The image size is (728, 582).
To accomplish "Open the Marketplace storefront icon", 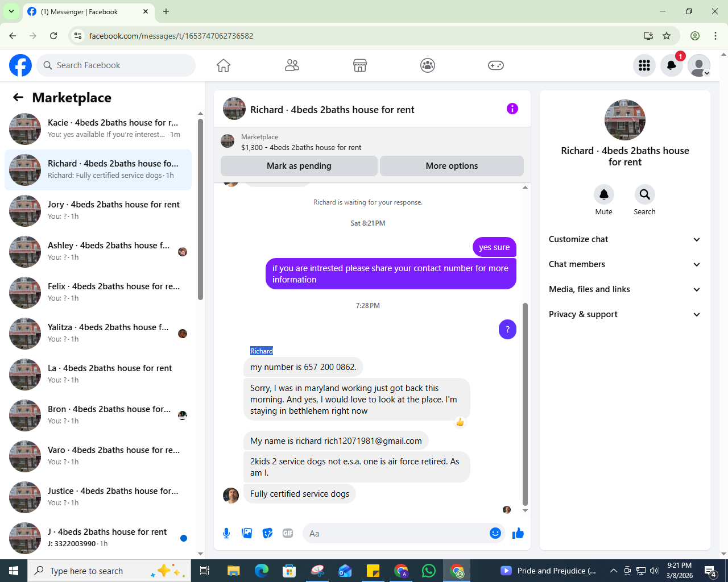I will tap(360, 65).
